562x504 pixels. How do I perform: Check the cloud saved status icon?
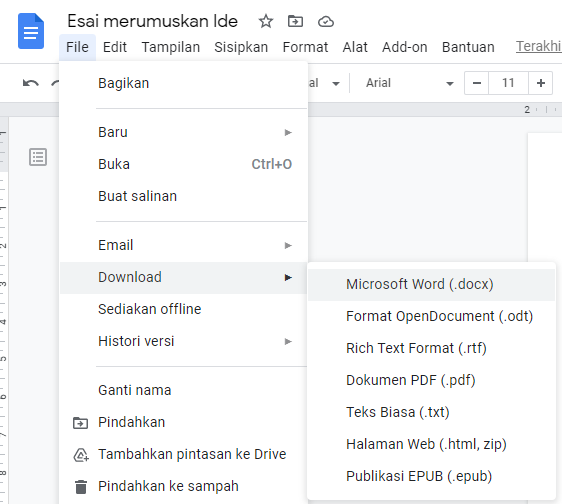pyautogui.click(x=326, y=22)
